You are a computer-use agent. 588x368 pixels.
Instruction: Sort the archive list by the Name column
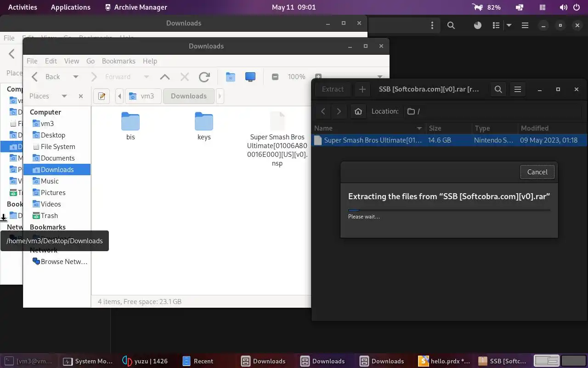(x=369, y=128)
